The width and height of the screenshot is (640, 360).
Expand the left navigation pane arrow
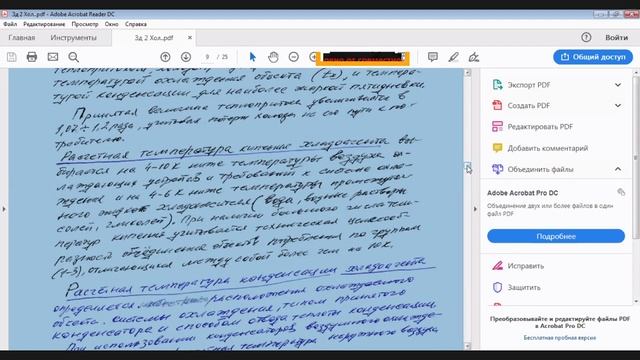click(x=4, y=209)
